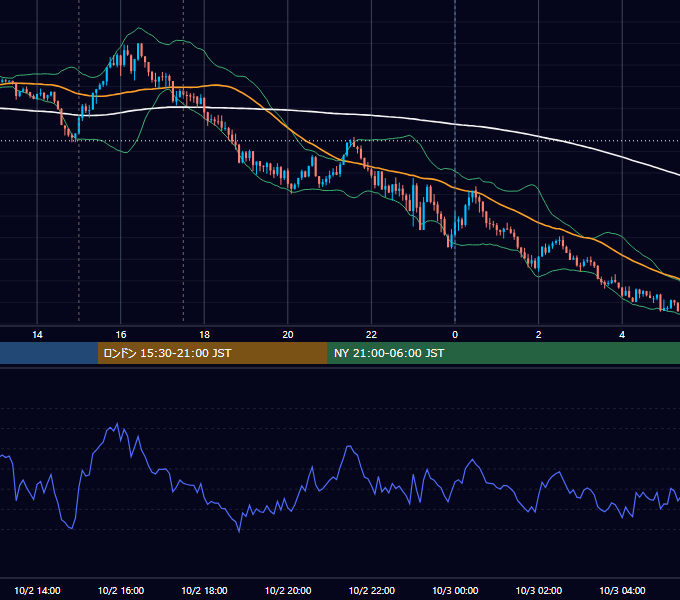
Task: Select the NY 21:00-06:00 JST session bar
Action: pyautogui.click(x=503, y=353)
